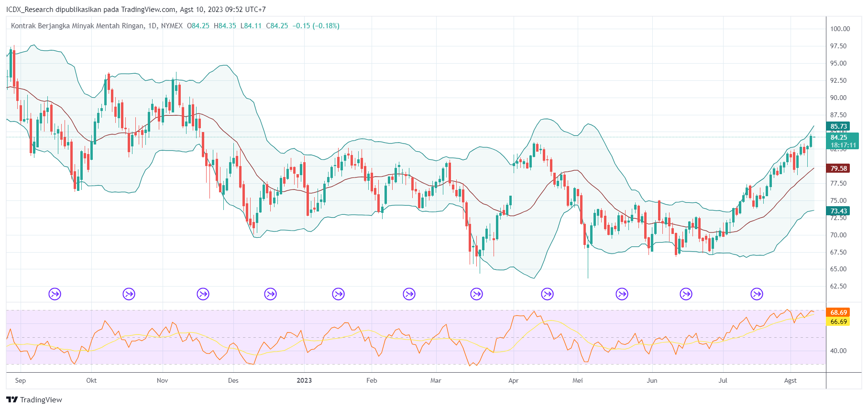Click the Jun label on time axis

(x=652, y=381)
